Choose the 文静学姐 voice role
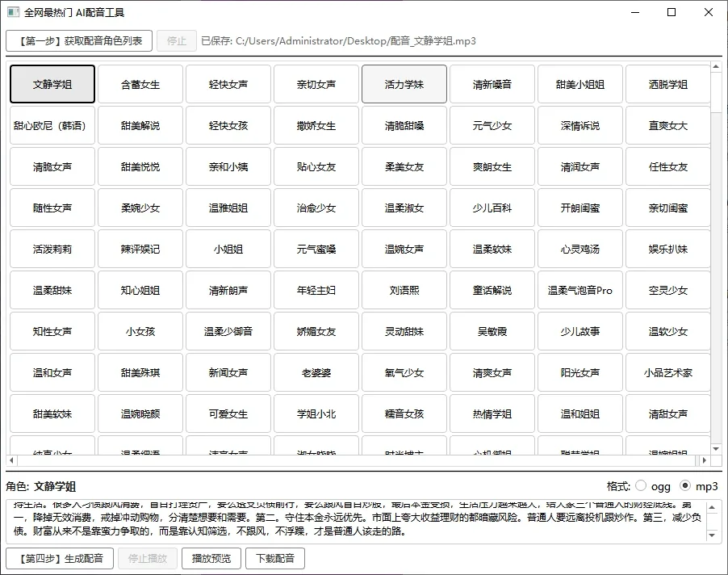The image size is (728, 575). 52,84
